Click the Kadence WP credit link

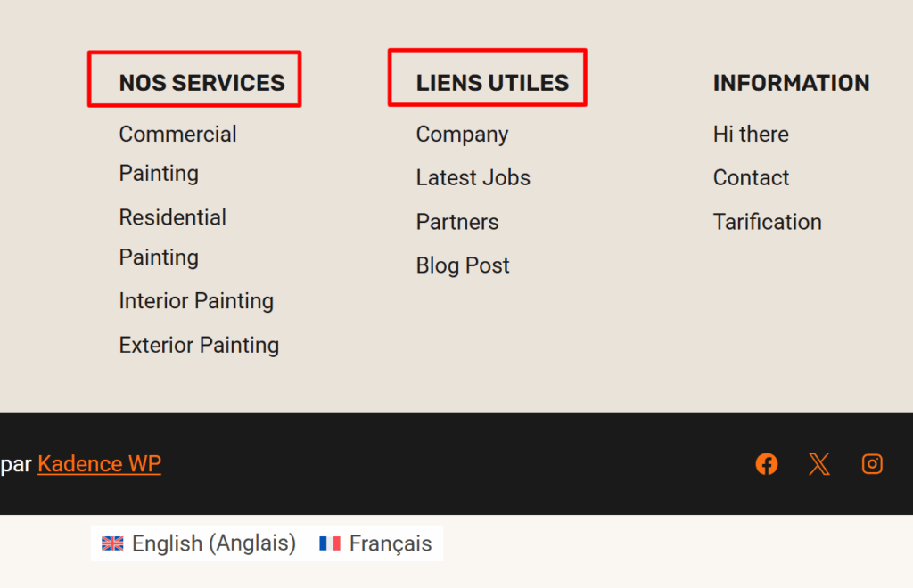click(x=99, y=463)
